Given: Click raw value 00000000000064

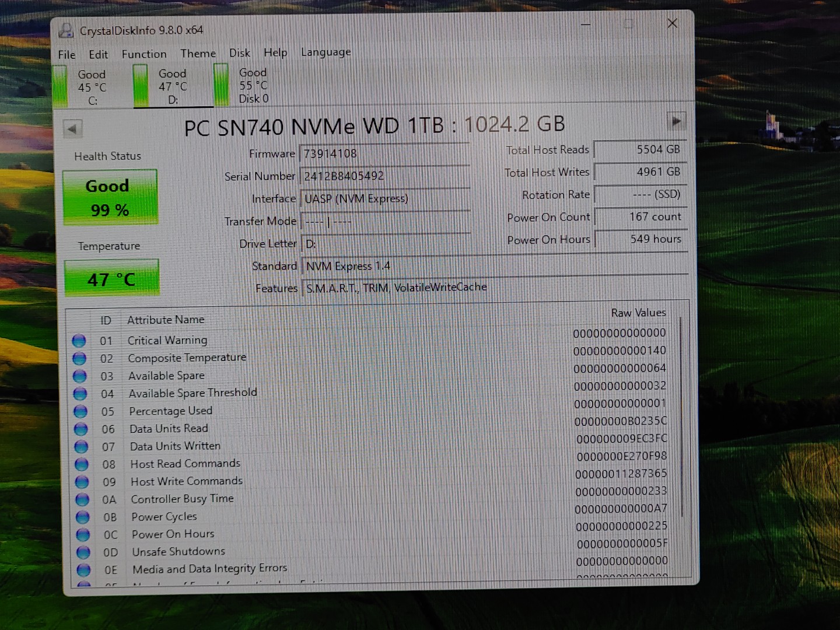Looking at the screenshot, I should click(619, 368).
